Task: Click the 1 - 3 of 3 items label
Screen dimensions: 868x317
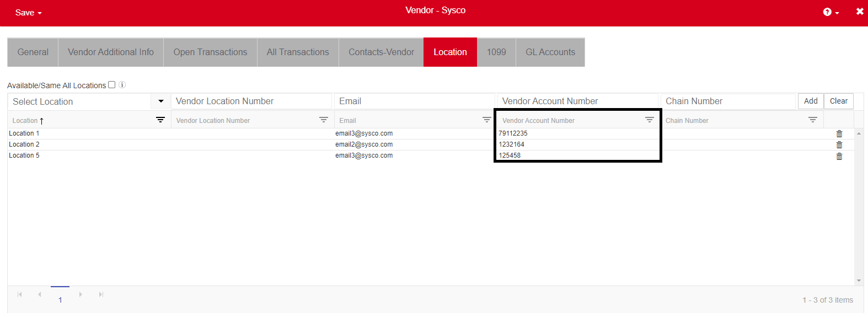Action: coord(827,300)
